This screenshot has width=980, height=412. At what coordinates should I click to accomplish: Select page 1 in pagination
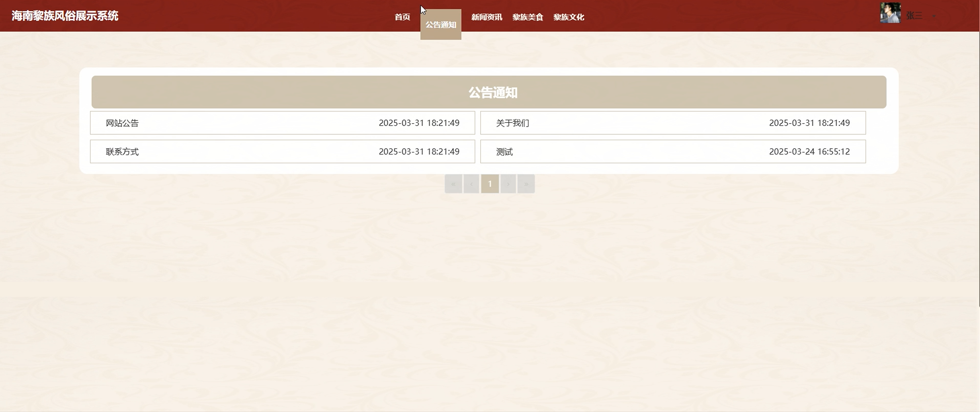[x=489, y=184]
